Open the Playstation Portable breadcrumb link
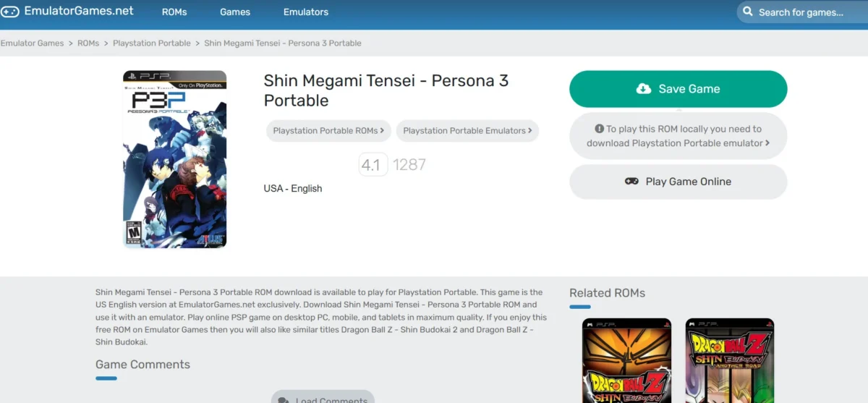 (152, 43)
